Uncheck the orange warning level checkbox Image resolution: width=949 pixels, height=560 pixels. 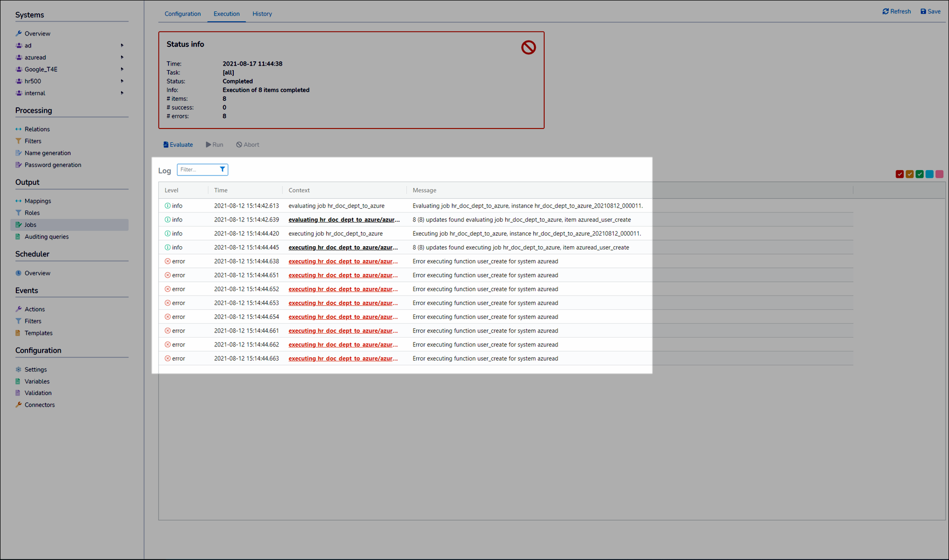click(x=909, y=174)
